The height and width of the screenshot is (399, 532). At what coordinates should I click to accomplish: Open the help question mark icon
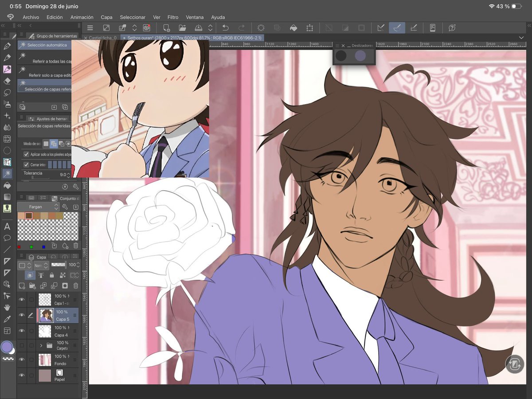(452, 28)
